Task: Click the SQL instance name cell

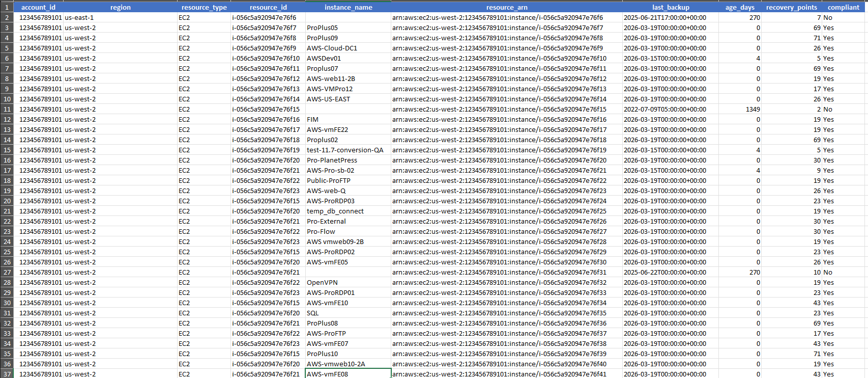Action: [x=348, y=313]
